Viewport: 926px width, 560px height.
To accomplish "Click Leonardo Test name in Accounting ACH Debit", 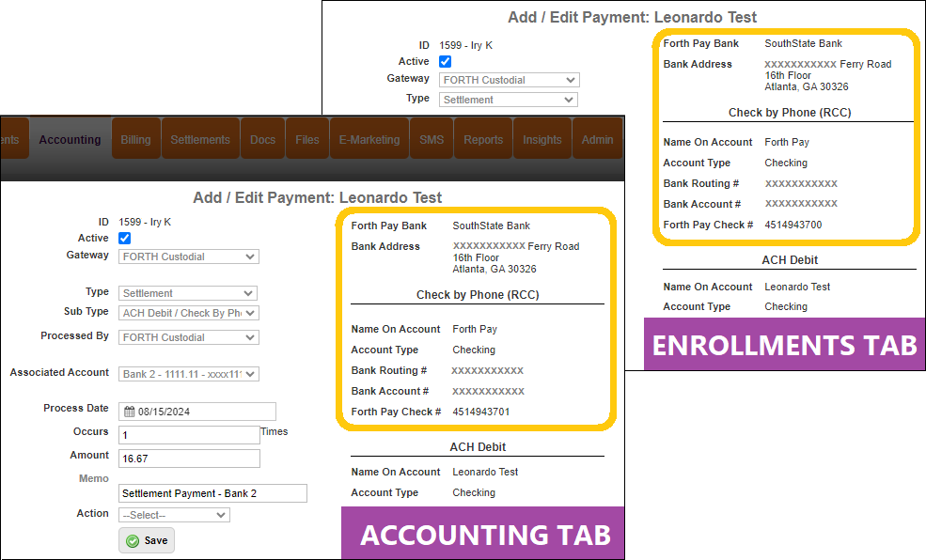I will (485, 472).
